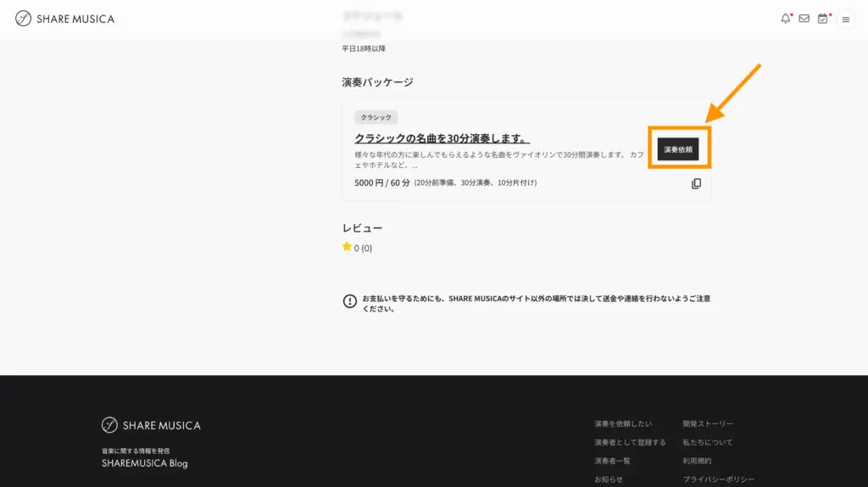Open the hamburger menu in header
This screenshot has width=868, height=487.
click(845, 20)
